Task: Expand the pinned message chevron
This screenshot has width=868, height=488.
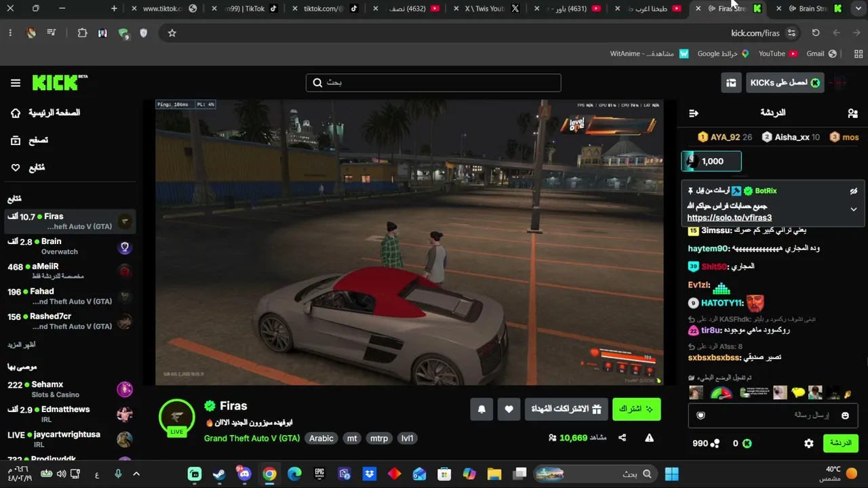Action: 854,209
